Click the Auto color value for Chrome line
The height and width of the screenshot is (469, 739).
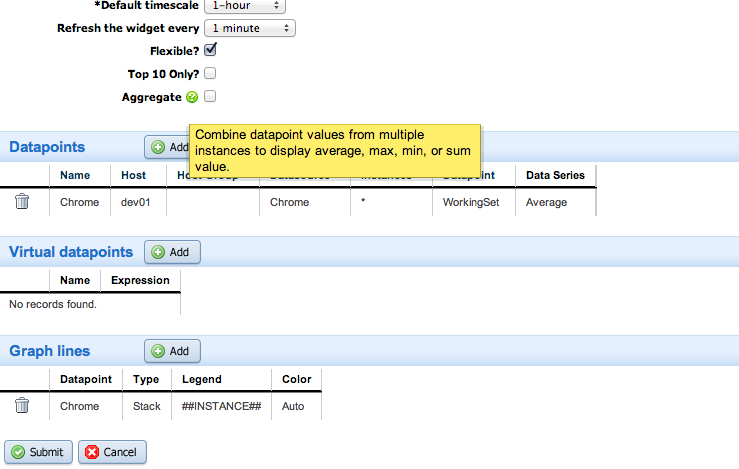coord(294,406)
